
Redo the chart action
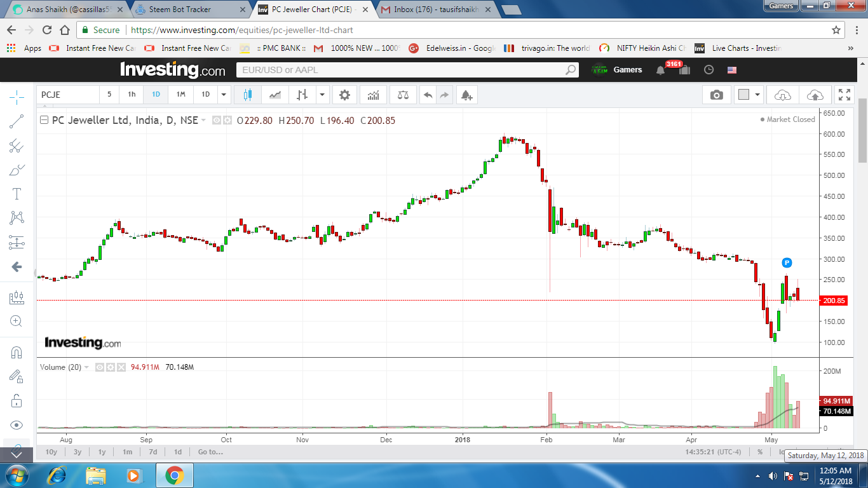click(x=444, y=95)
